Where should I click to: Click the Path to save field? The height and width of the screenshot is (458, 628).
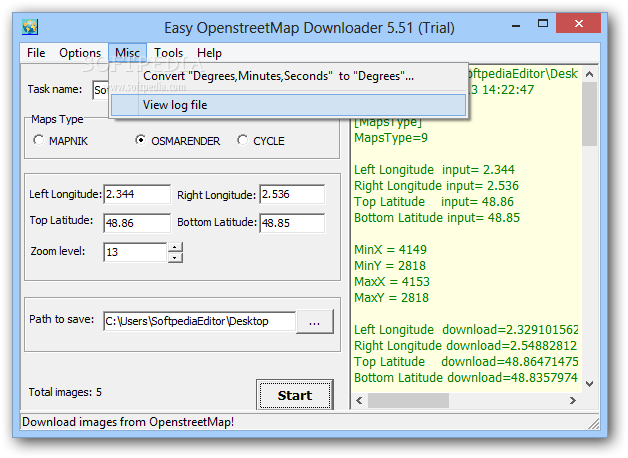pos(199,321)
